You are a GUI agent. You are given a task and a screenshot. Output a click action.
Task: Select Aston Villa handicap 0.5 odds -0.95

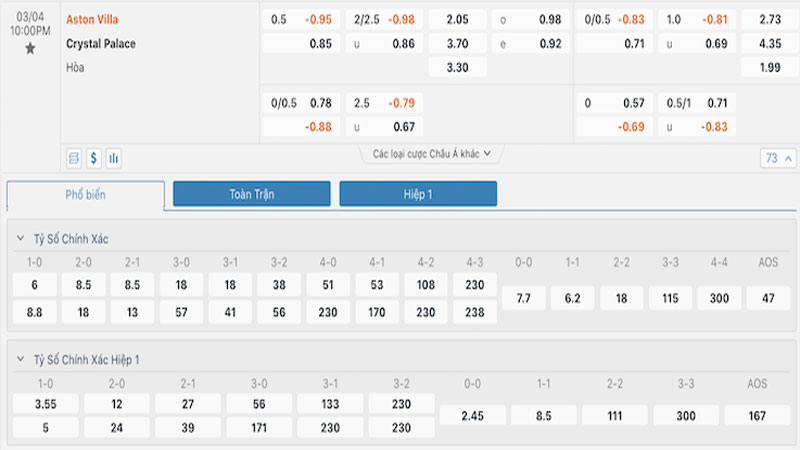tap(301, 20)
